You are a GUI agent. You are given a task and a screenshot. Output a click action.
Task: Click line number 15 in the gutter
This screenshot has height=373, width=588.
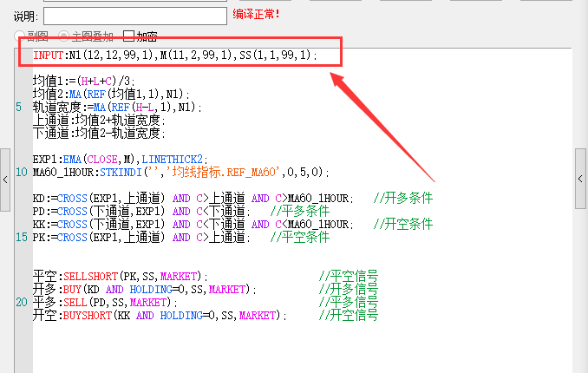coord(22,237)
